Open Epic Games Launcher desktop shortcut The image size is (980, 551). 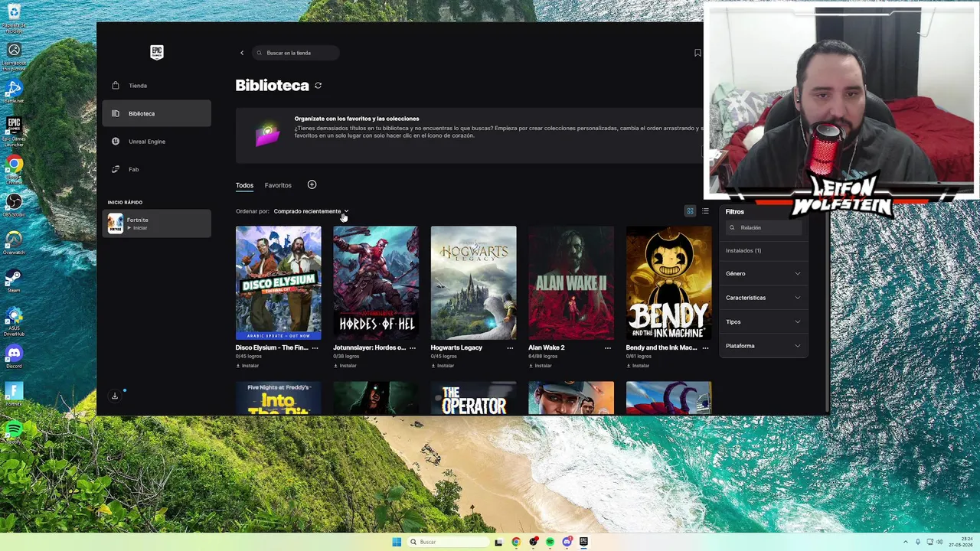(x=14, y=131)
